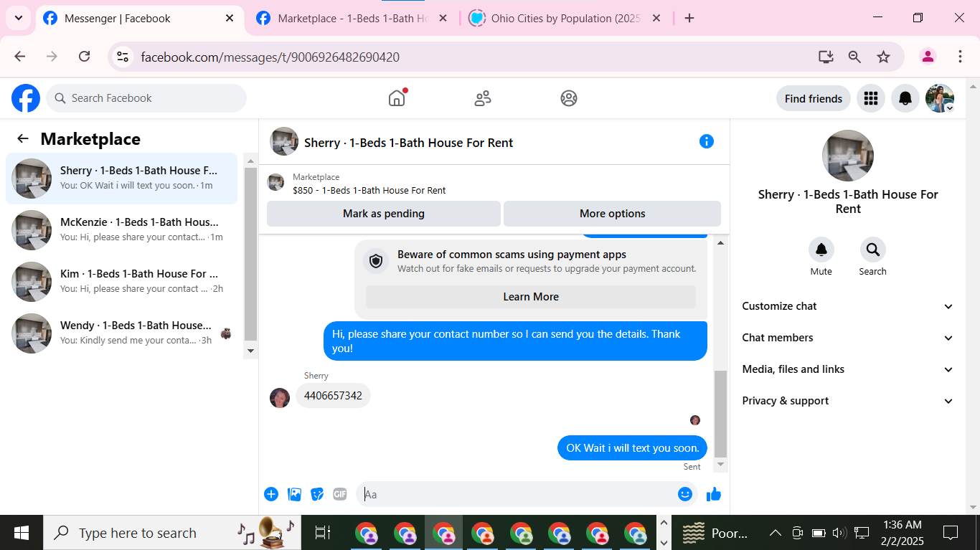Go to the Home feed icon

coord(397,98)
